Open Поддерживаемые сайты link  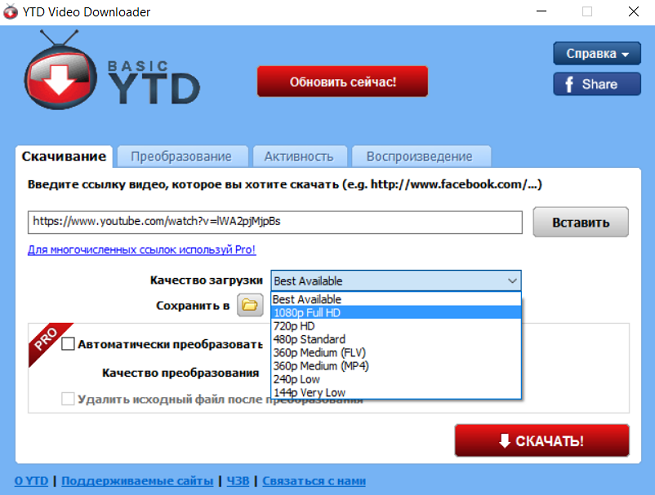137,481
